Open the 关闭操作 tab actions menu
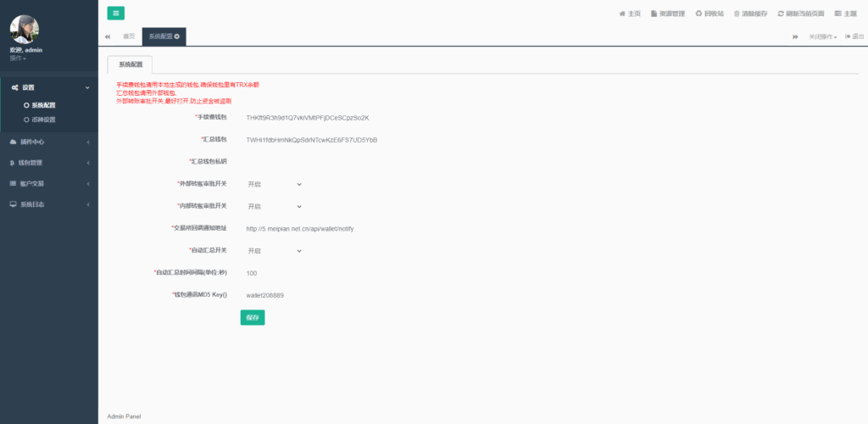 [x=822, y=36]
